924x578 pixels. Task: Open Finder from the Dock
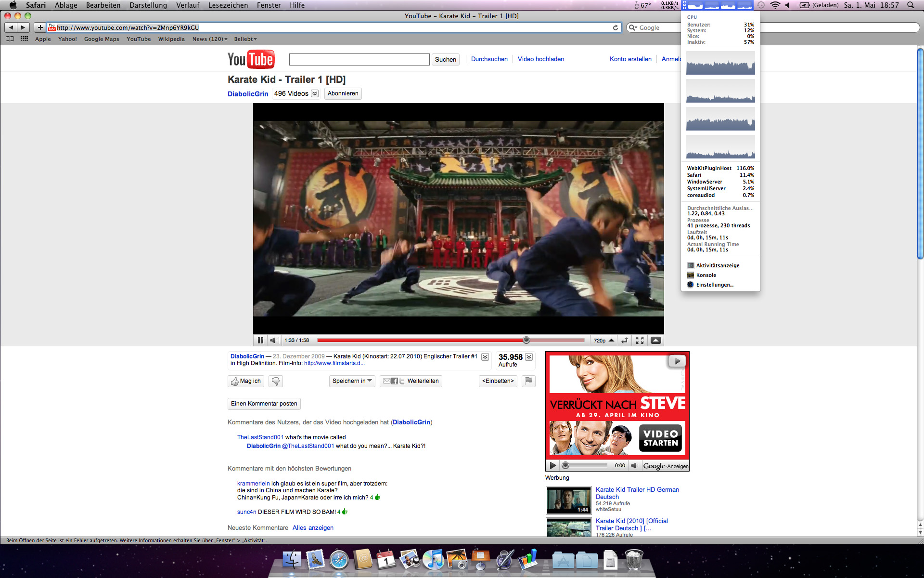tap(292, 559)
